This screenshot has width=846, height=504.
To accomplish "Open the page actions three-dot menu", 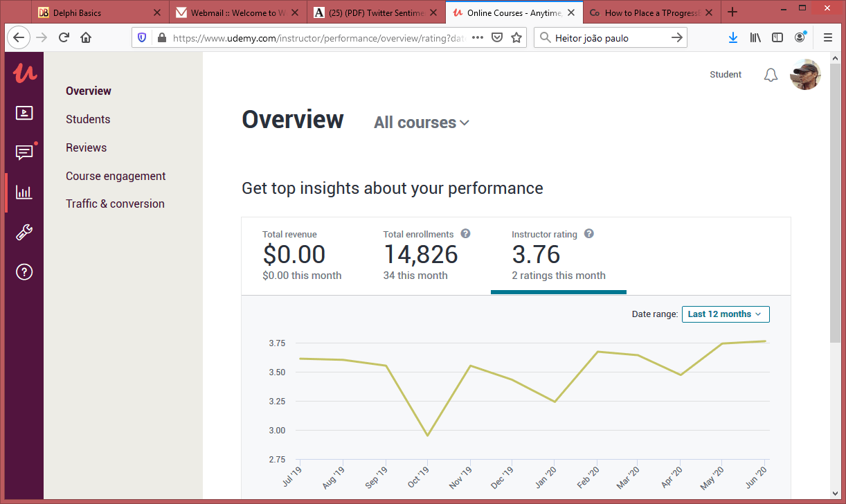I will tap(478, 38).
